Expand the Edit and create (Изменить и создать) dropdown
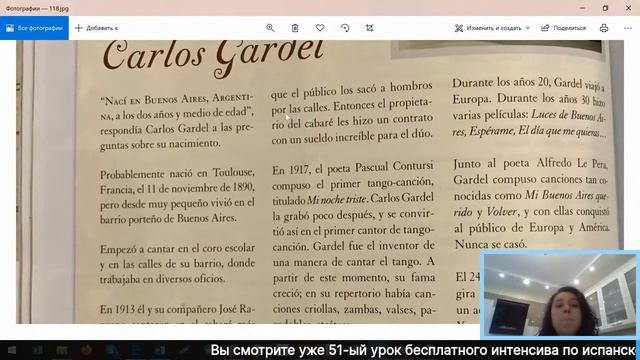Viewport: 640px width, 360px height. tap(493, 28)
